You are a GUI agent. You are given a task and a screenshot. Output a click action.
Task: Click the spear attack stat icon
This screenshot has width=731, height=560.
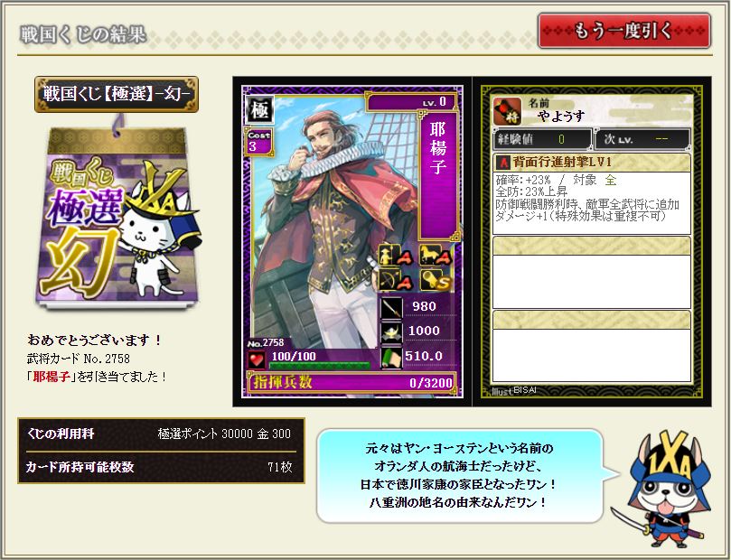[391, 307]
